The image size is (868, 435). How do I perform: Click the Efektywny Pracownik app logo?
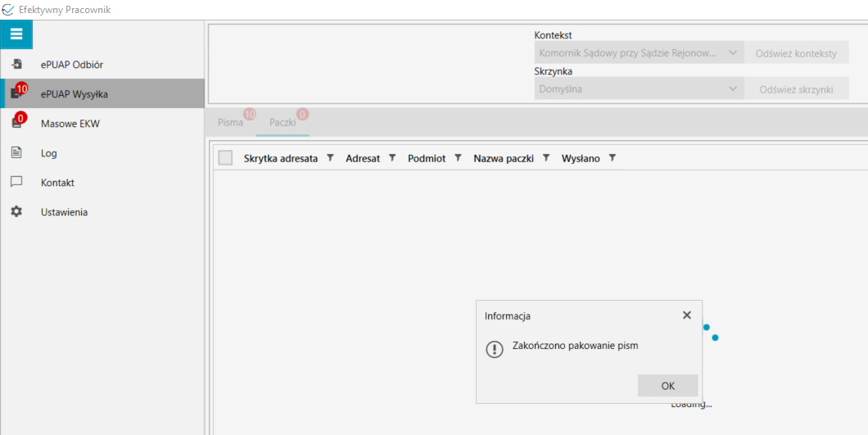pos(7,10)
